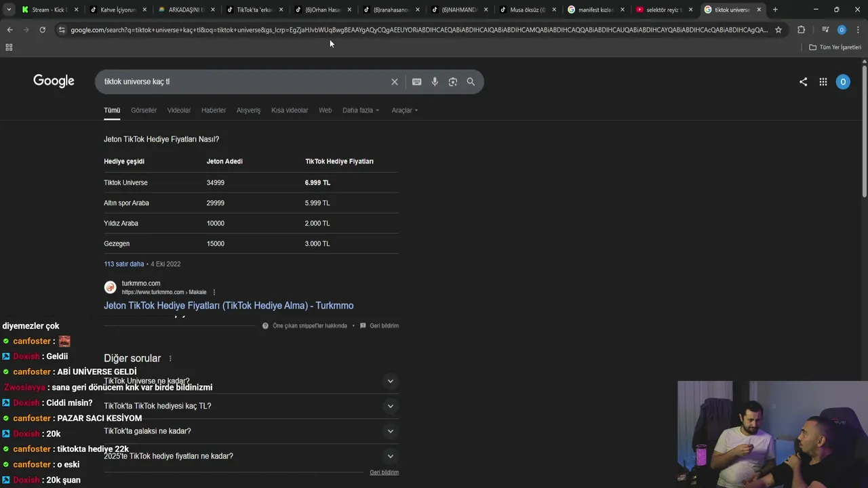868x488 pixels.
Task: Close the 'selektör reyiz' YouTube tab
Action: tap(690, 9)
